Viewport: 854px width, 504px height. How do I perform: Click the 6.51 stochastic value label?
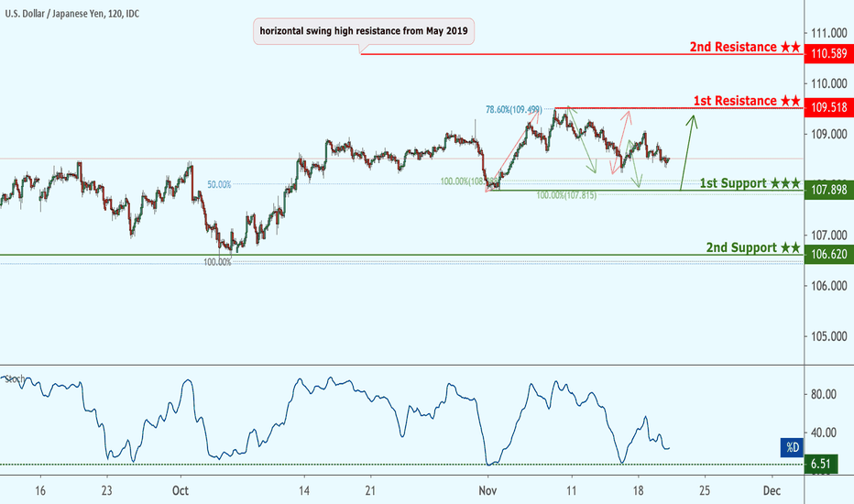coord(820,465)
